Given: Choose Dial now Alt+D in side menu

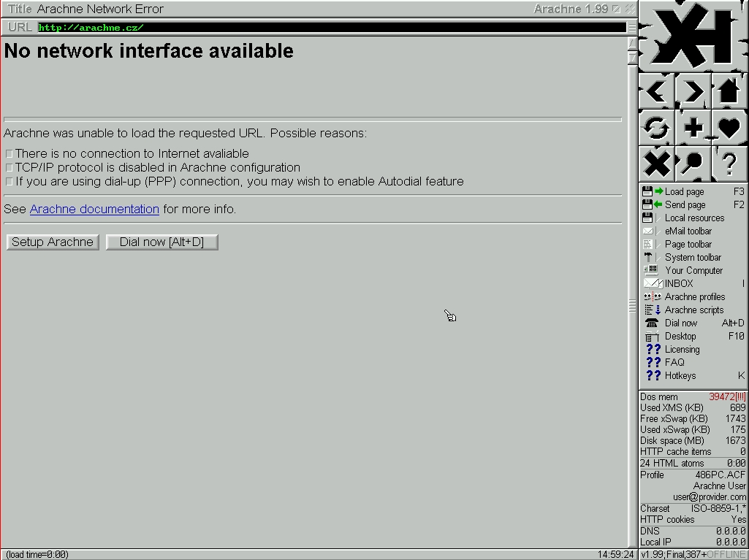Looking at the screenshot, I should point(693,323).
